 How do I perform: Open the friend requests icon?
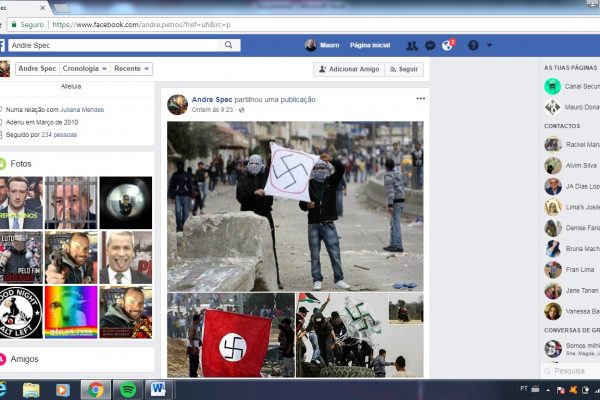[x=412, y=46]
